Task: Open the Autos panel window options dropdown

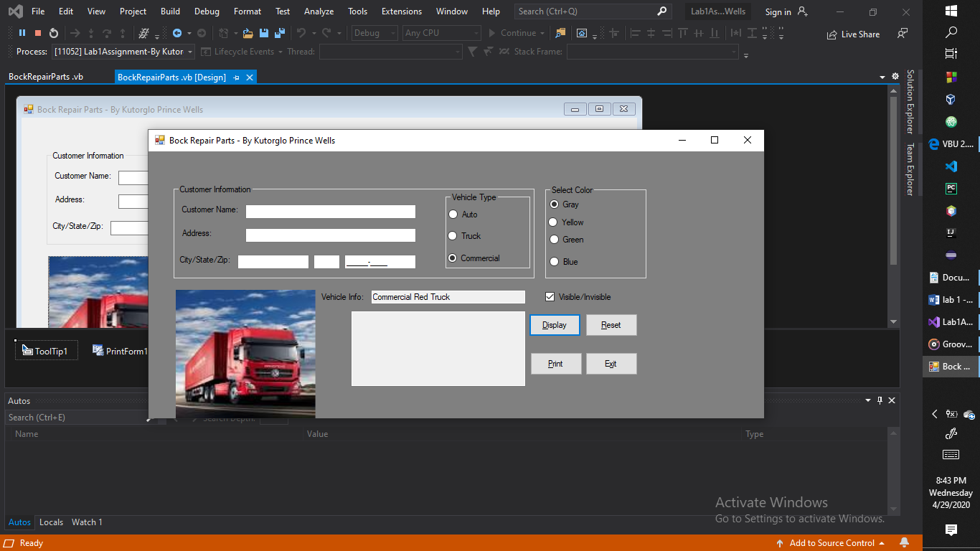Action: 868,400
